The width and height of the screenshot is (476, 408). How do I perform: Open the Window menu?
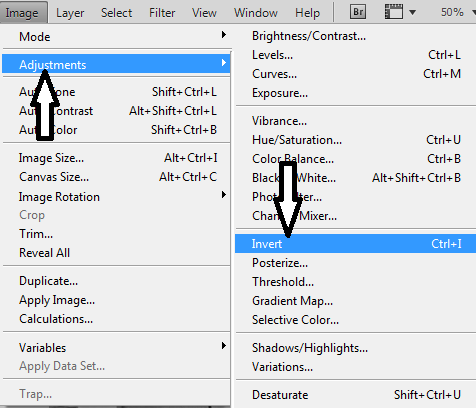coord(256,13)
